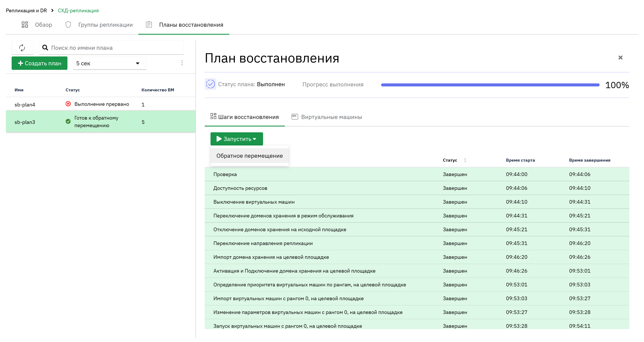Click the Виртуальные машины VM icon
The image size is (644, 342).
coord(295,117)
